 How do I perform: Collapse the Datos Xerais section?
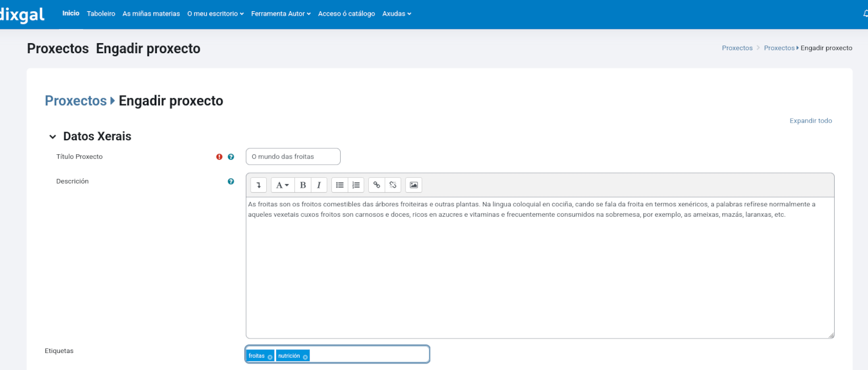(53, 137)
